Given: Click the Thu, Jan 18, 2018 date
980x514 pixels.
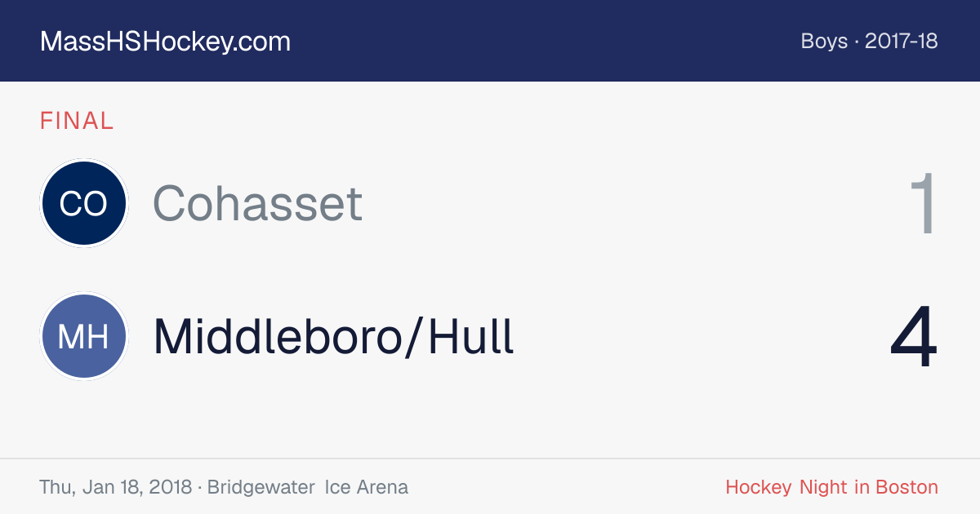Looking at the screenshot, I should [115, 487].
